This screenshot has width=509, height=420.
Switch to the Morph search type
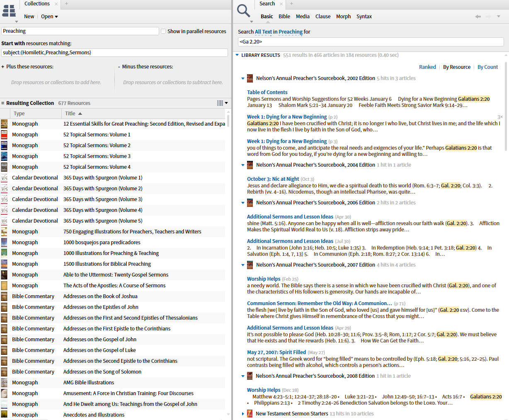[x=343, y=17]
